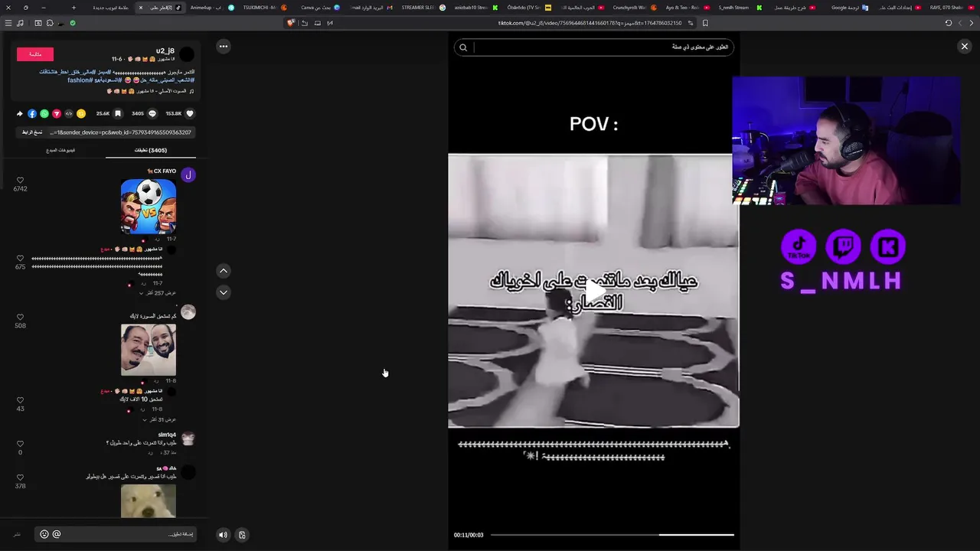980x551 pixels.
Task: Click the red paper-plane send icon
Action: [57, 113]
